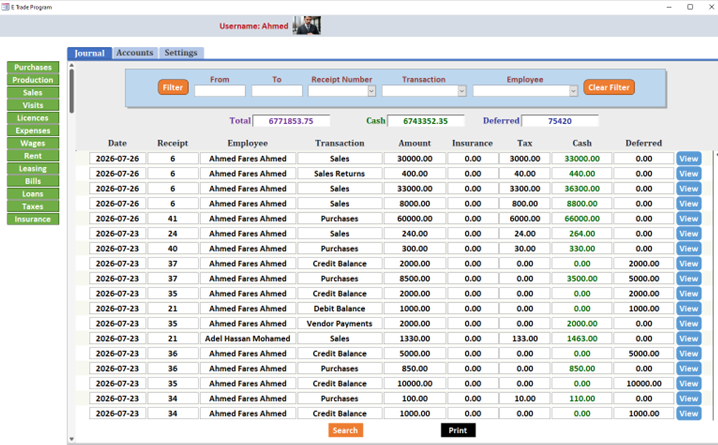View the Credit Balance row of 10000.00

pos(689,384)
